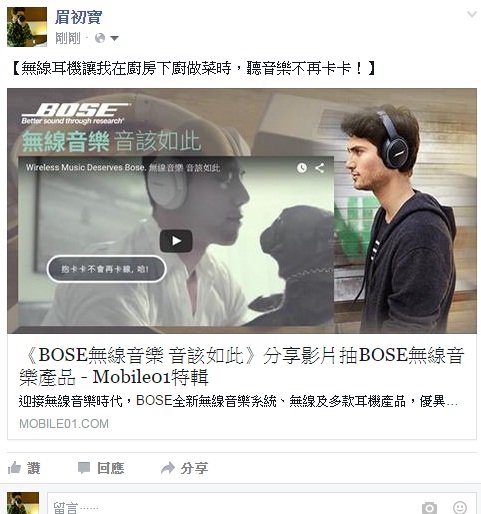Attach a photo with the camera icon
The width and height of the screenshot is (481, 514).
(x=429, y=507)
